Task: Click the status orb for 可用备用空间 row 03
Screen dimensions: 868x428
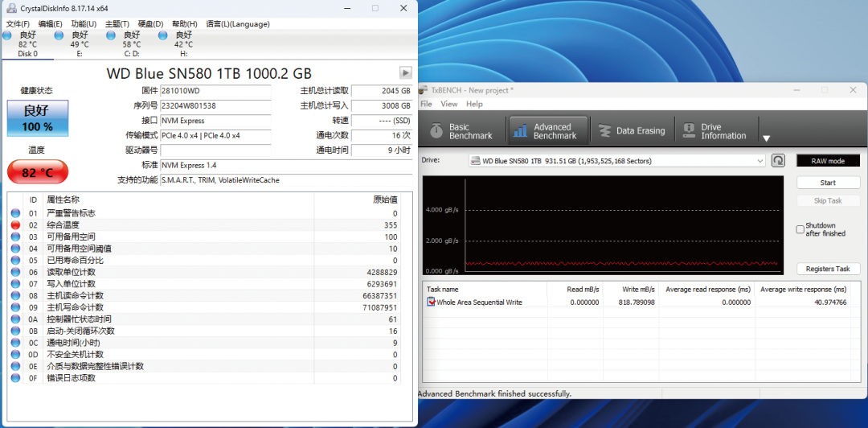Action: coord(15,237)
